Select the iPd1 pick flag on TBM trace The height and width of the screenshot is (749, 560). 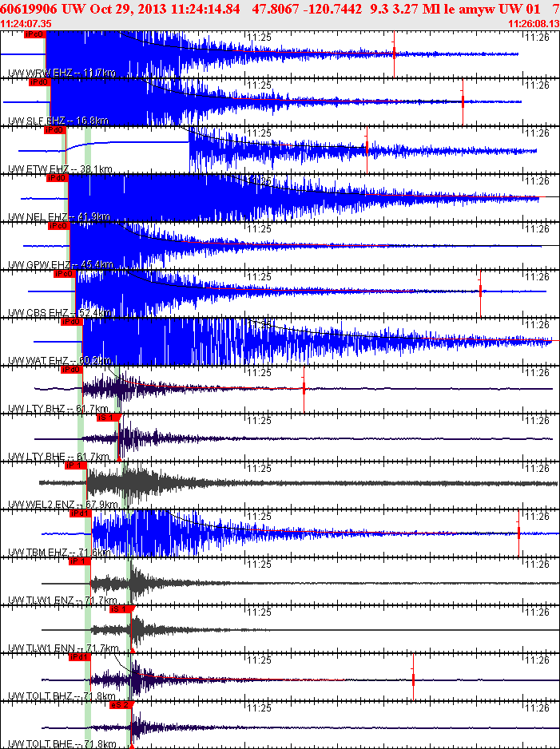(x=80, y=513)
